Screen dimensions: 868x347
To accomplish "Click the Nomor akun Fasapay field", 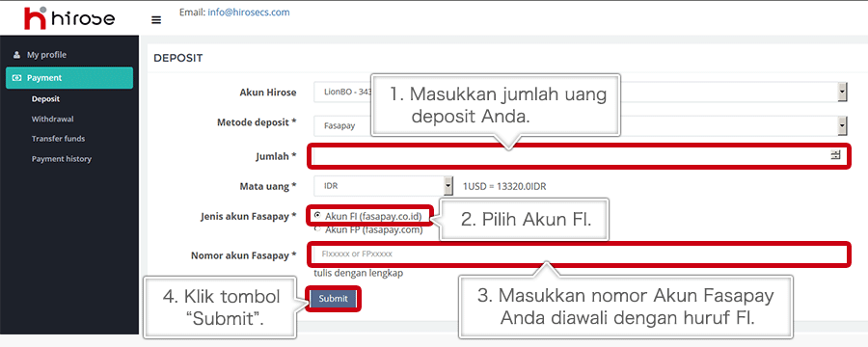I will 579,255.
